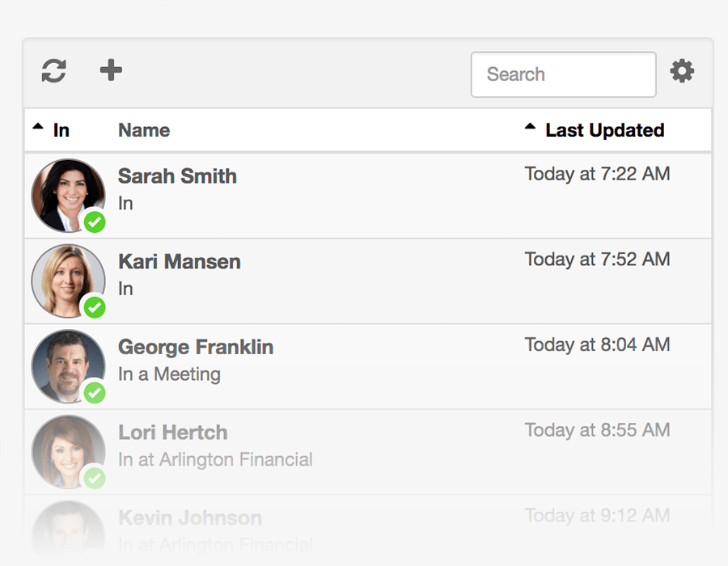Click Lori Hertch's faded status badge

[95, 479]
